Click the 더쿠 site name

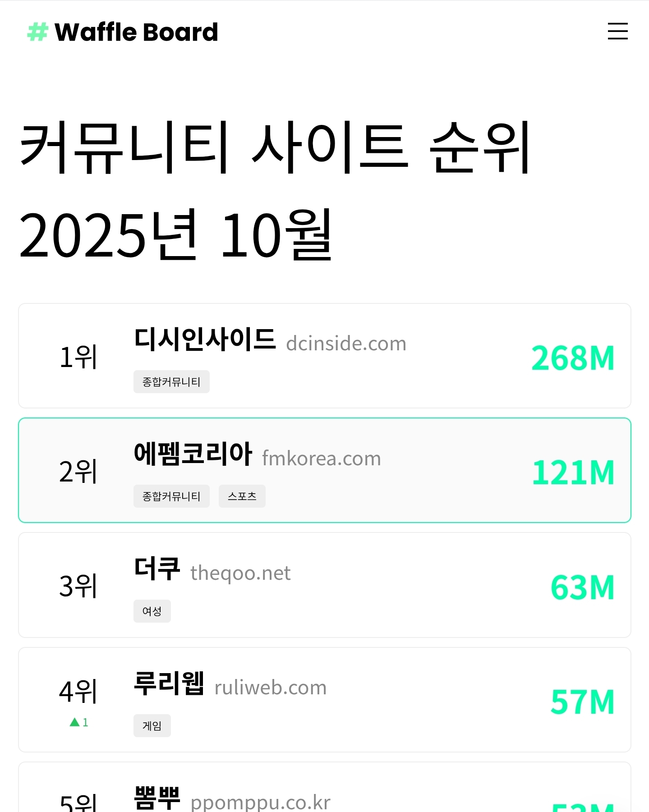[x=157, y=569]
